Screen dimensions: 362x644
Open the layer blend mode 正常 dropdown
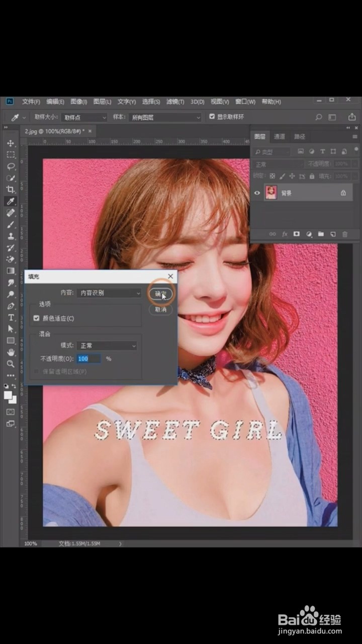pos(278,164)
